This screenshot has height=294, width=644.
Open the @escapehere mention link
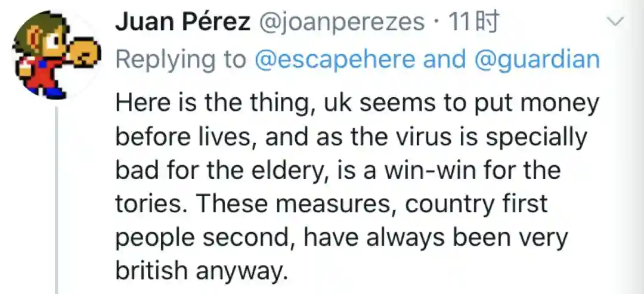point(335,59)
